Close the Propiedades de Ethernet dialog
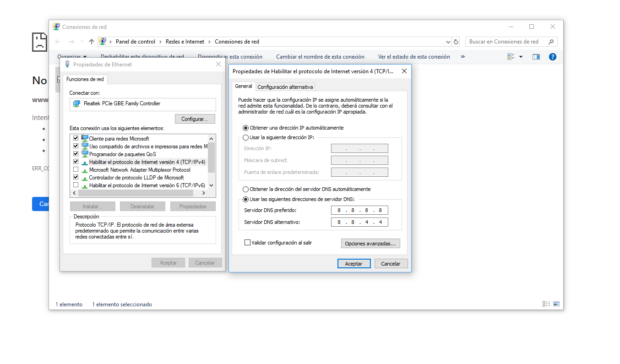The height and width of the screenshot is (364, 620). (218, 65)
